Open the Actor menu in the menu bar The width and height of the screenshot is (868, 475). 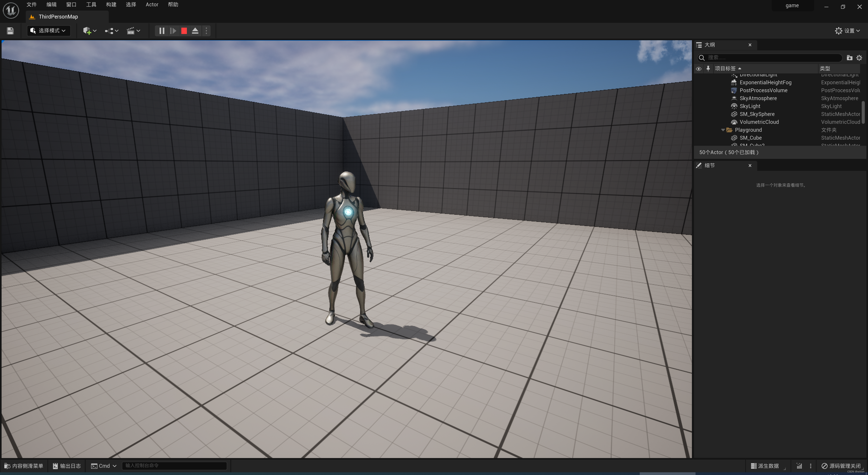152,5
